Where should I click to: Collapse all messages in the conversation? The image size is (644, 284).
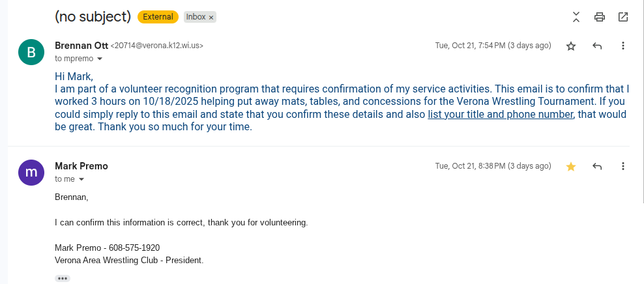click(576, 17)
